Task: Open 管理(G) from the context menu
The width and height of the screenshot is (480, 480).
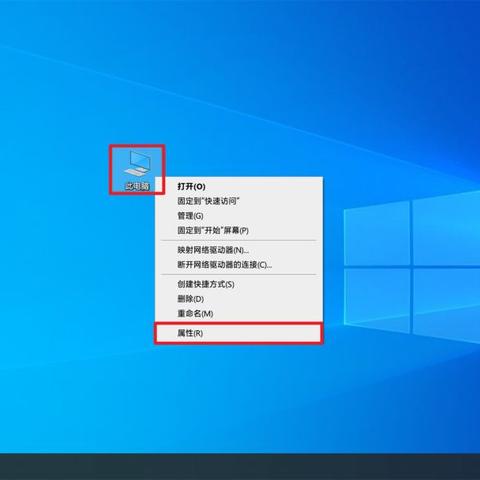Action: tap(239, 216)
